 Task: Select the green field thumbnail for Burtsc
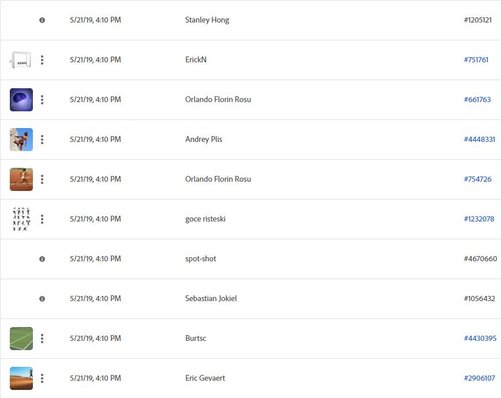coord(21,338)
